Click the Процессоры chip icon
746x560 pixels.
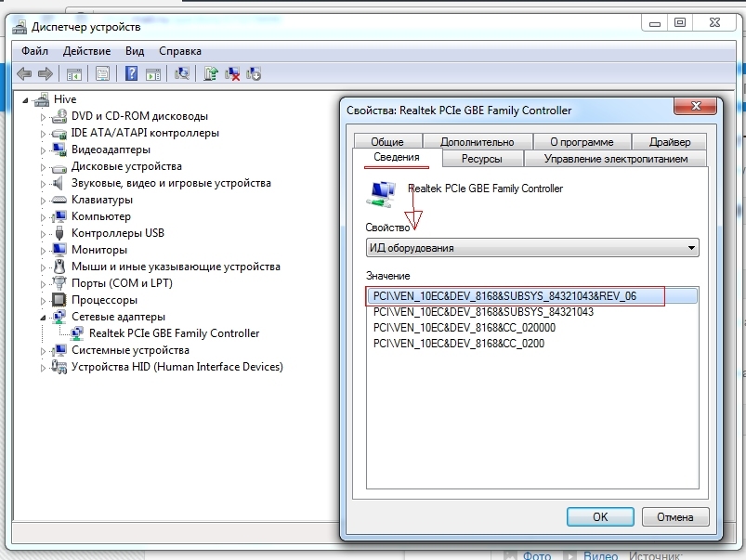click(x=59, y=300)
